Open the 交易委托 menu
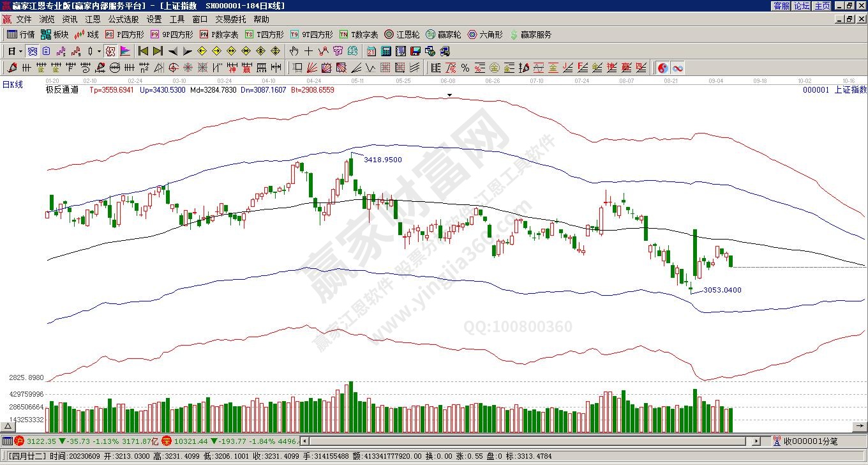This screenshot has width=868, height=465. click(x=230, y=20)
